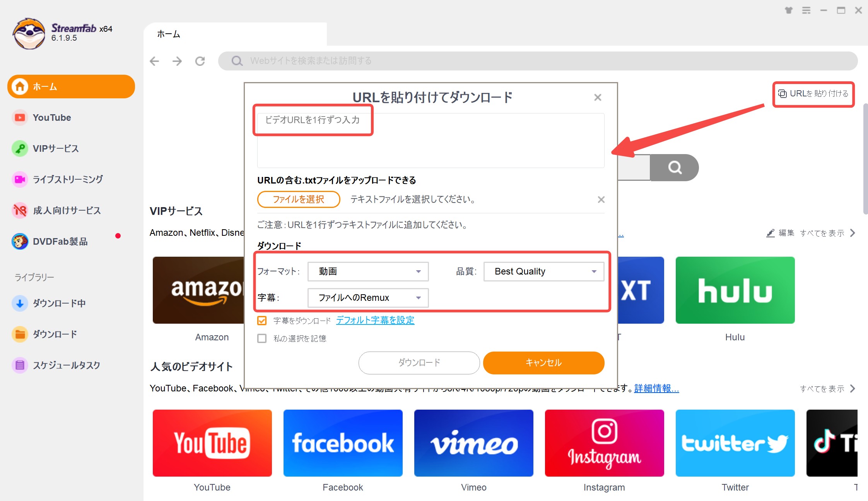Open the TikTok site thumbnail
Viewport: 868px width, 501px height.
click(832, 443)
